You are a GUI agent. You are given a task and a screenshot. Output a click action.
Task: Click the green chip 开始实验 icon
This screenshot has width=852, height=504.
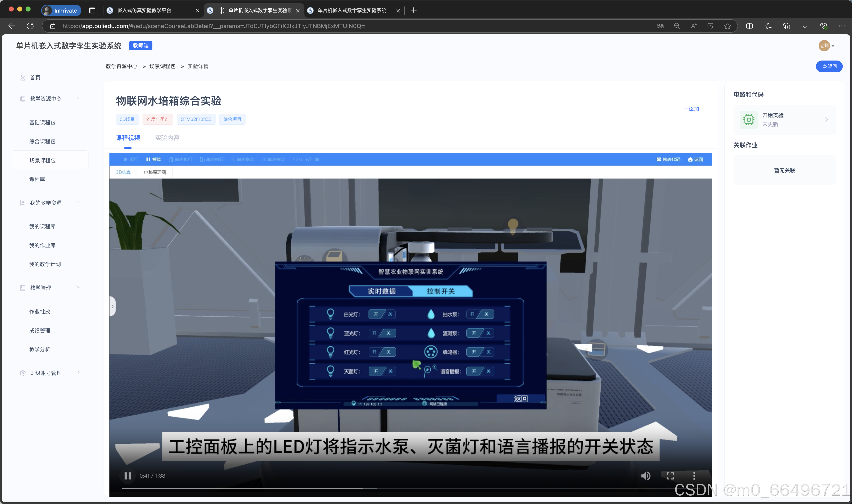(x=749, y=120)
